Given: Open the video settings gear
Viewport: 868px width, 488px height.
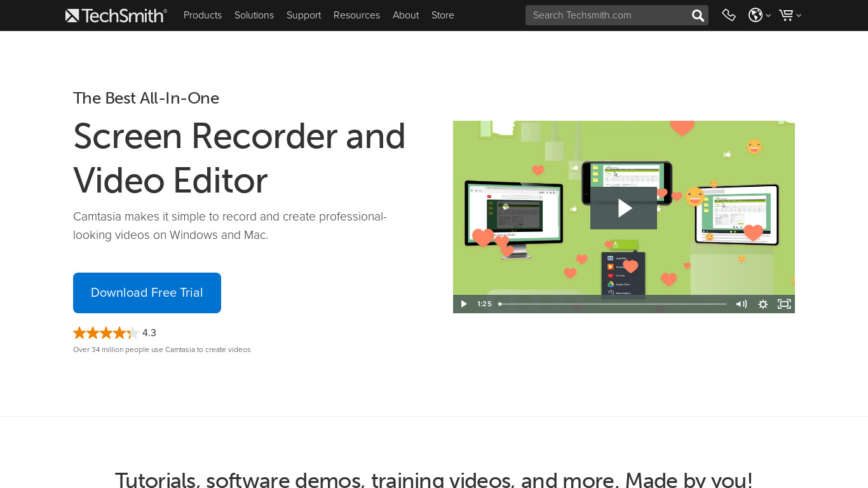Looking at the screenshot, I should click(763, 304).
